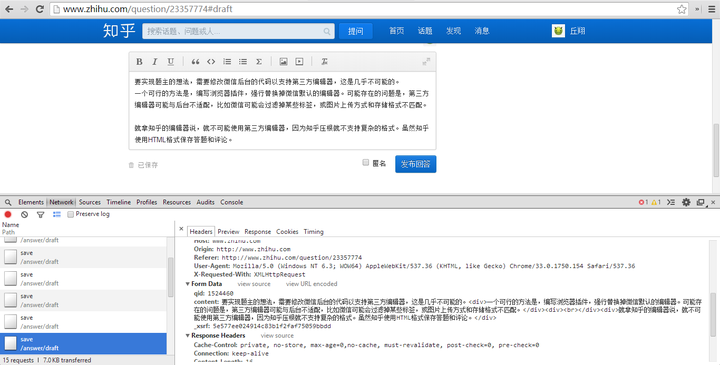Open the 丘翔 user profile menu
This screenshot has width=720, height=365.
[577, 31]
